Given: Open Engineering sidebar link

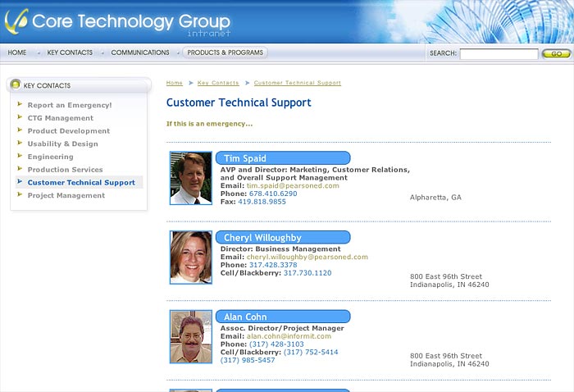Looking at the screenshot, I should 51,157.
